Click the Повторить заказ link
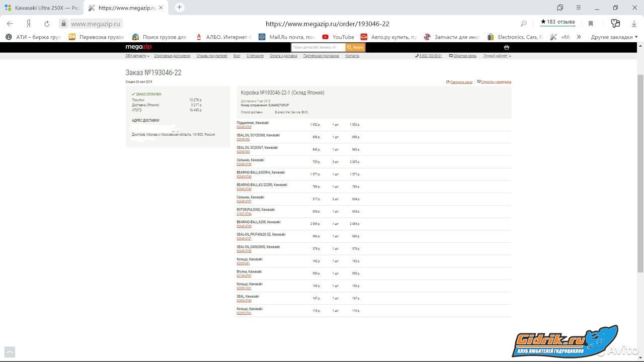644x362 pixels. 461,82
